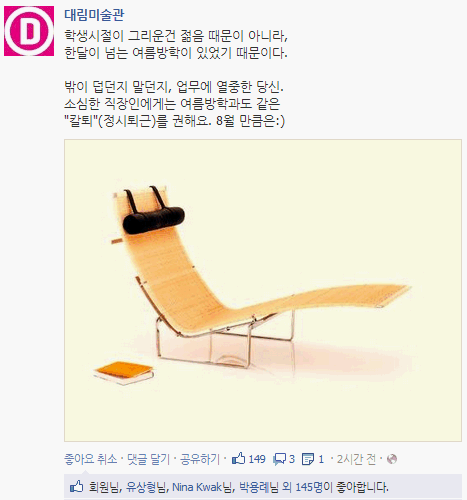The height and width of the screenshot is (500, 467).
Task: Click the globe privacy icon
Action: 392,459
